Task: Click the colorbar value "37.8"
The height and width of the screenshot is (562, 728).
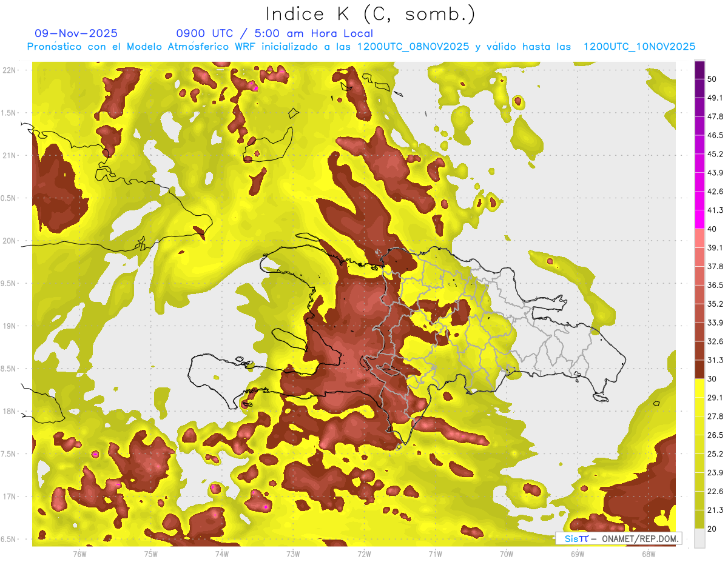Action: pyautogui.click(x=715, y=266)
